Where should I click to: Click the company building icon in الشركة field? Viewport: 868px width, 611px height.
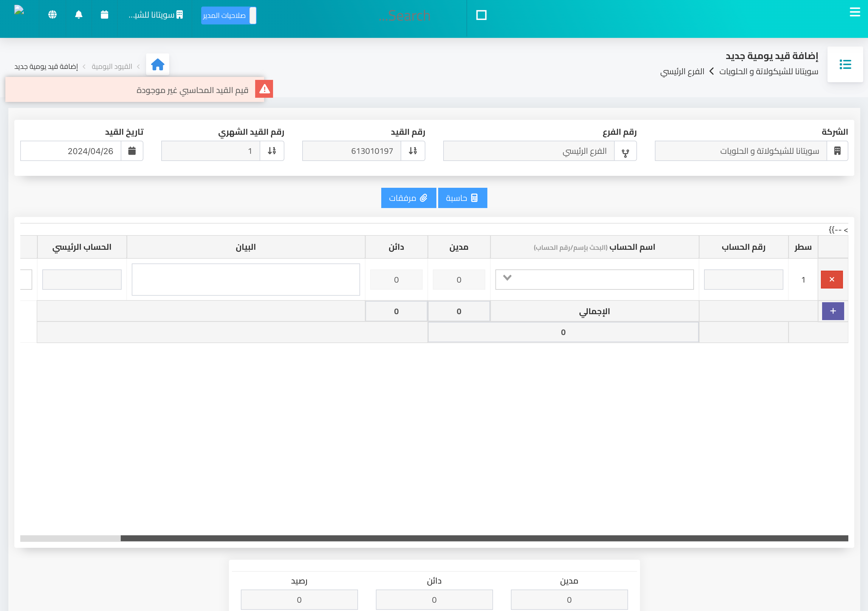point(837,151)
